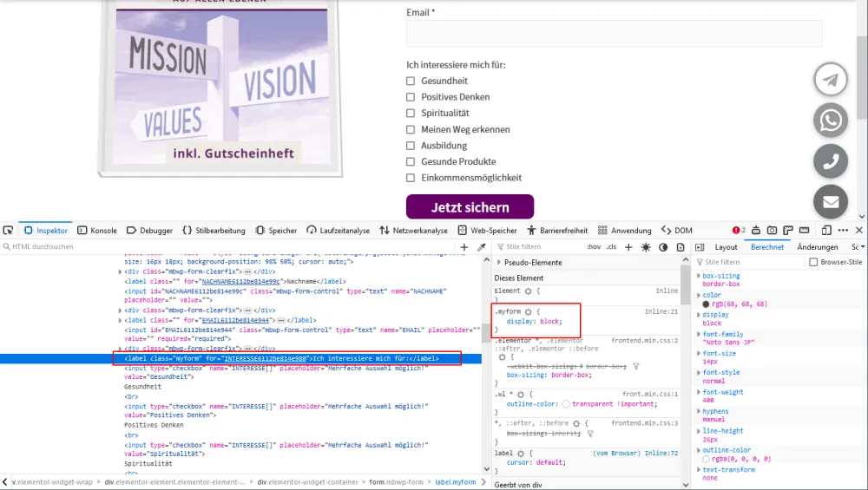Select the iframe target icon
Image resolution: width=868 pixels, height=490 pixels.
(756, 230)
